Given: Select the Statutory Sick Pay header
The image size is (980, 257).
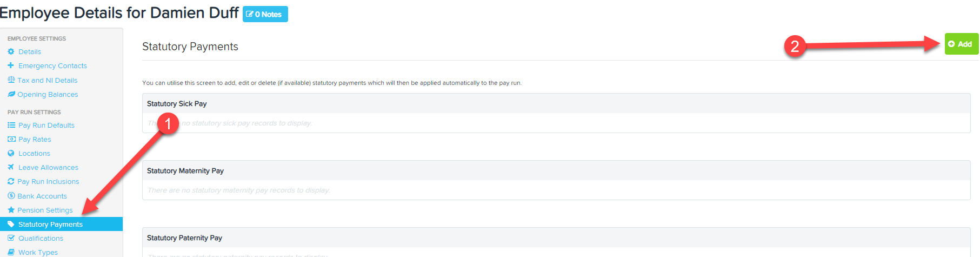Looking at the screenshot, I should [x=556, y=103].
